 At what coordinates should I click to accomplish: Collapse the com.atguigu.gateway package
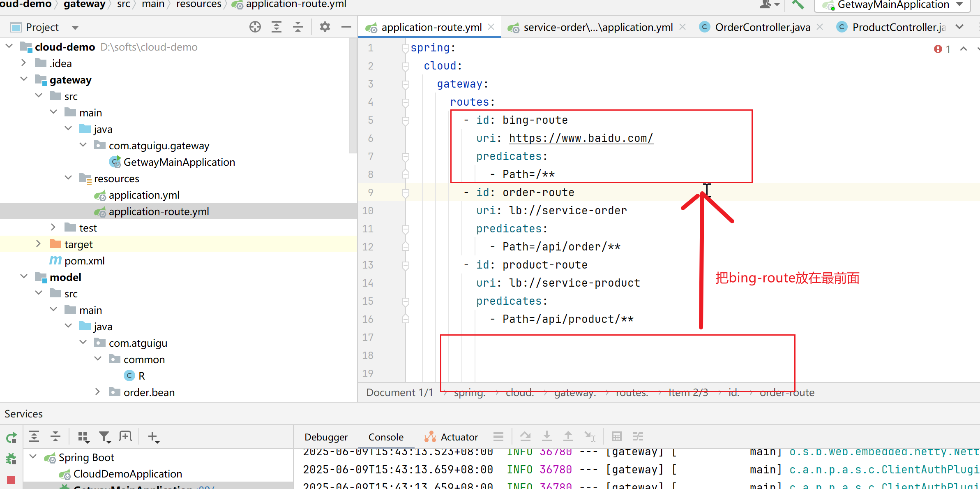coord(83,145)
